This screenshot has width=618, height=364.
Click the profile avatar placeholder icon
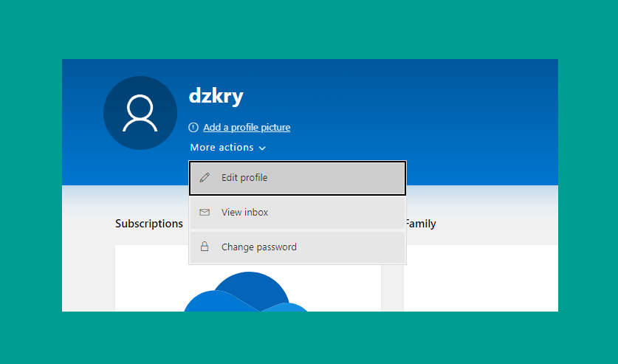point(140,113)
